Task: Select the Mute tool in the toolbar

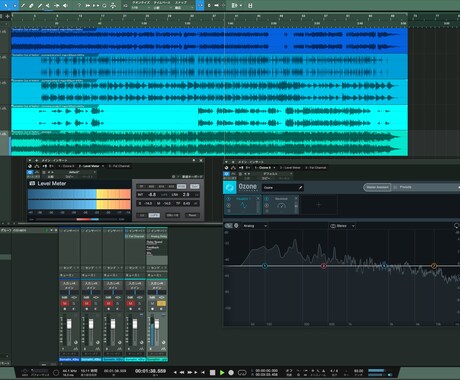Action: click(x=47, y=6)
